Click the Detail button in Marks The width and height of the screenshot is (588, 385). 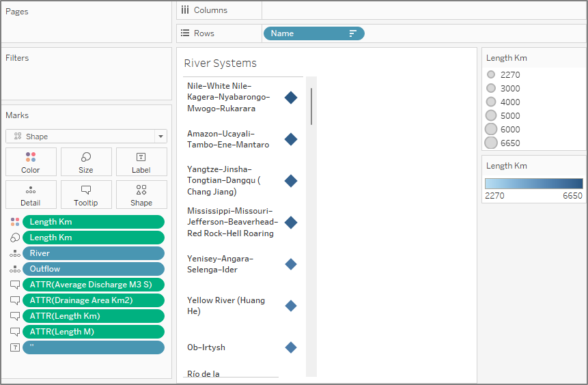(31, 195)
